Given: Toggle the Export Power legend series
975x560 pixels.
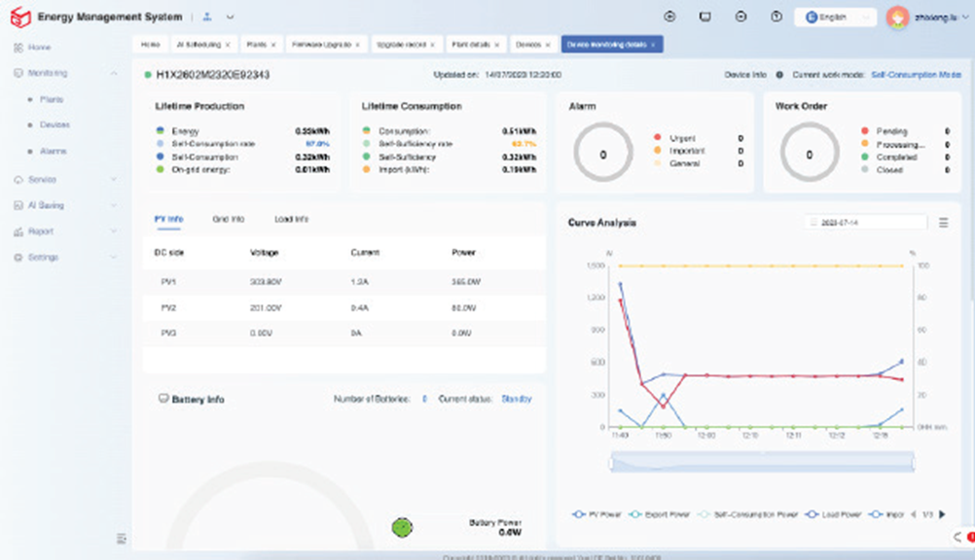Looking at the screenshot, I should tap(659, 514).
